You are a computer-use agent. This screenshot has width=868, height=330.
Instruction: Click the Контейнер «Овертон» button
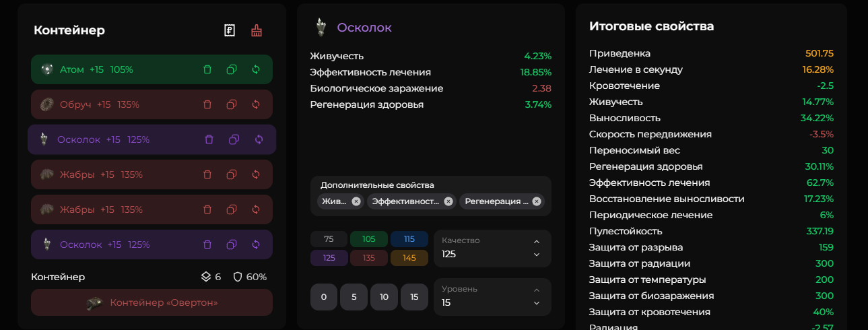point(152,302)
